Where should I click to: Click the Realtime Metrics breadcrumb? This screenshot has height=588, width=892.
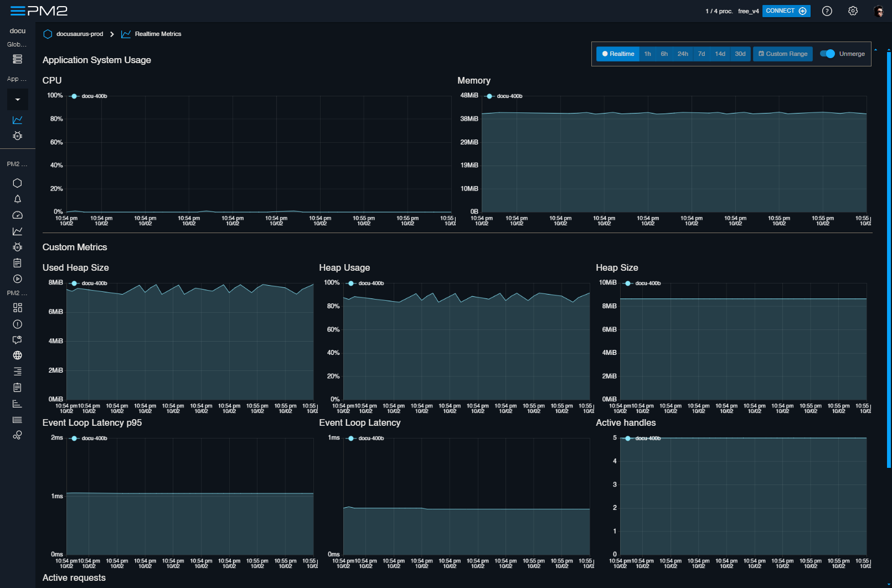pyautogui.click(x=158, y=34)
